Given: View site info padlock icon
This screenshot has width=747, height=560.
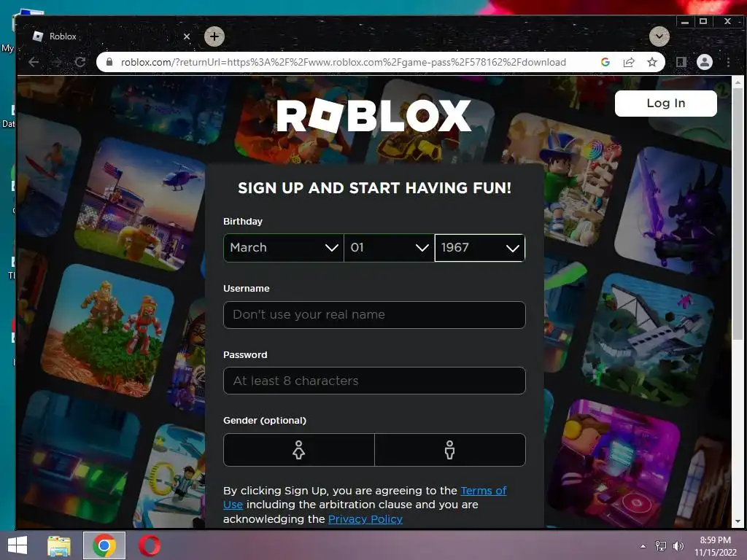Looking at the screenshot, I should point(109,62).
